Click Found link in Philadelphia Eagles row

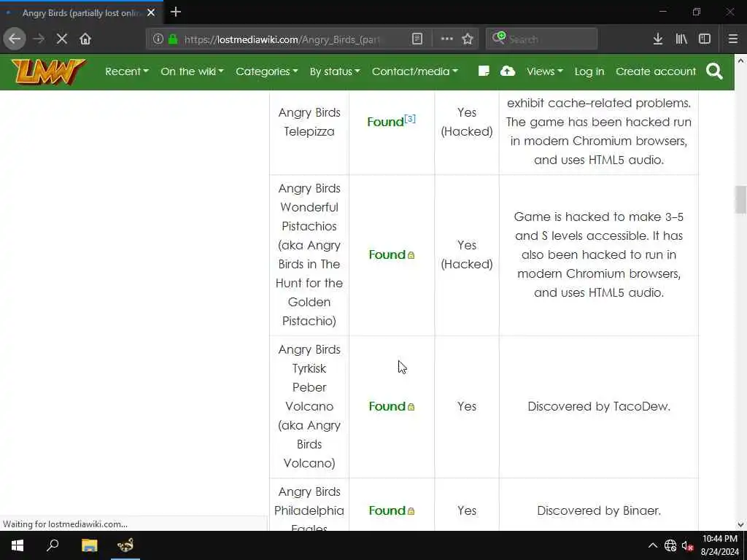387,510
